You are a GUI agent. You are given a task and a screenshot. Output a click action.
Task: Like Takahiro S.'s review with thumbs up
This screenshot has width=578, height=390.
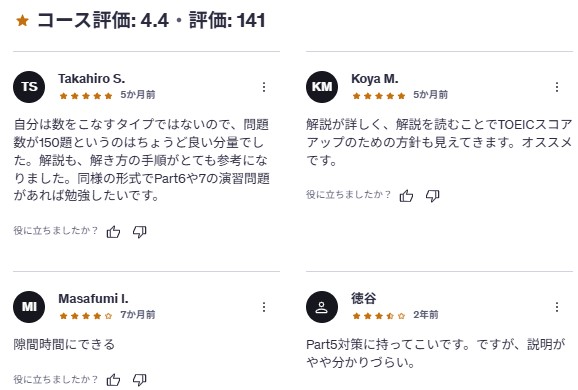tap(113, 232)
